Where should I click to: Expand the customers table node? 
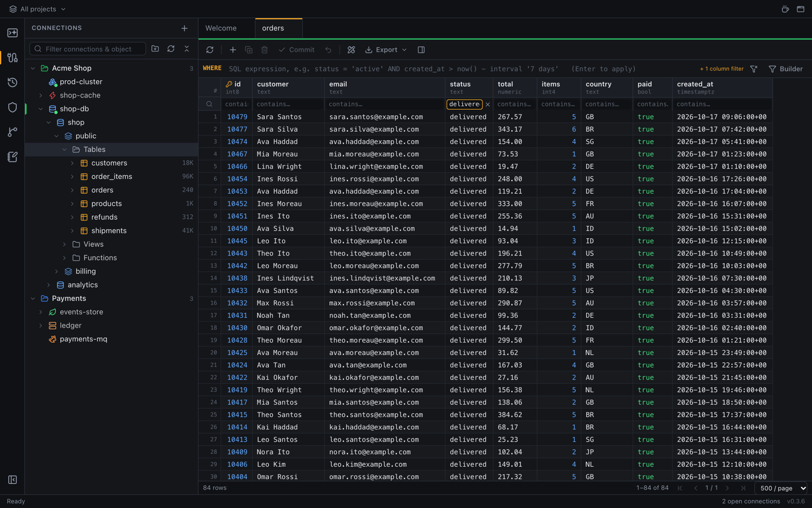(x=72, y=163)
